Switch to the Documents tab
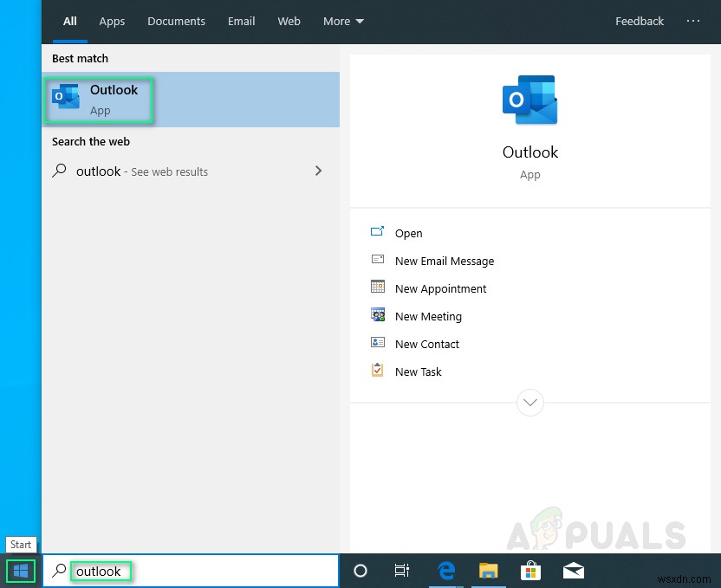721x588 pixels. (x=176, y=21)
